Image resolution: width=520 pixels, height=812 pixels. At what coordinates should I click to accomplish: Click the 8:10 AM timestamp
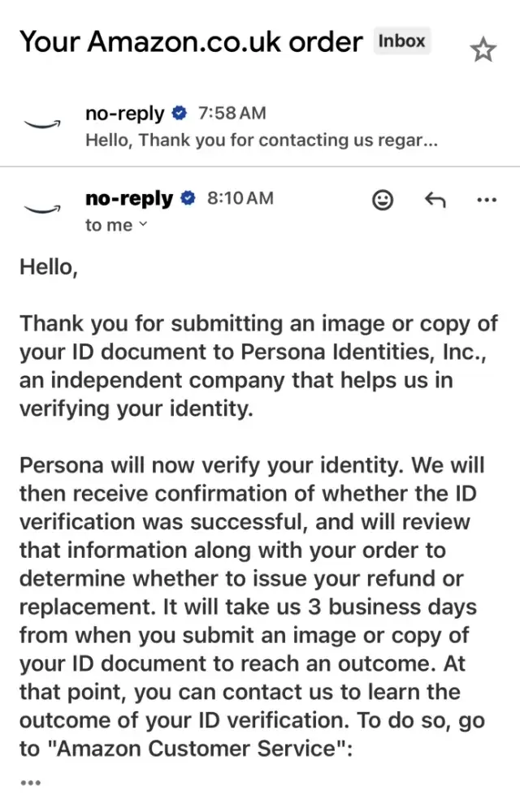240,198
